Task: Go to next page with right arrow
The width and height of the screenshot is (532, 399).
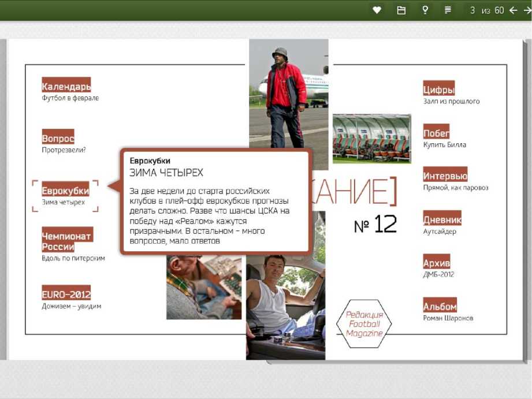Action: [527, 10]
